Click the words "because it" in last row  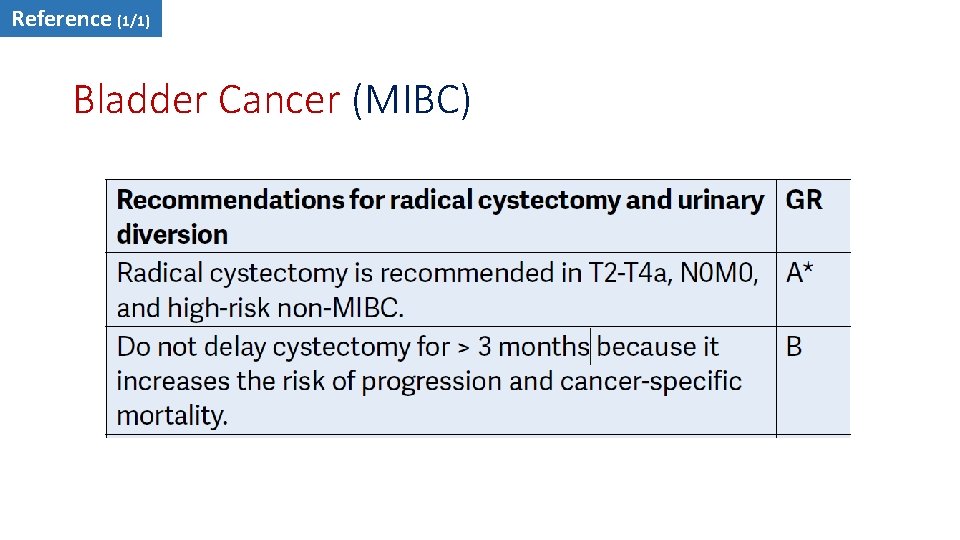(658, 347)
